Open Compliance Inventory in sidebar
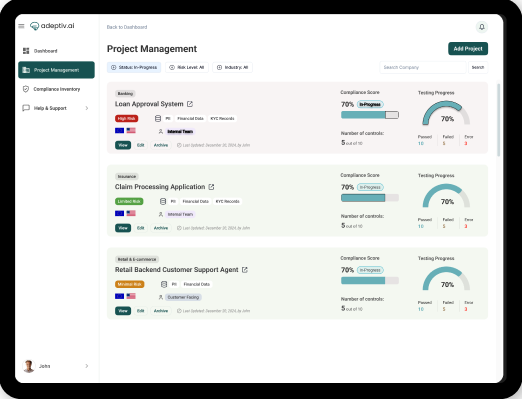Viewport: 522px width, 399px height. click(x=56, y=89)
